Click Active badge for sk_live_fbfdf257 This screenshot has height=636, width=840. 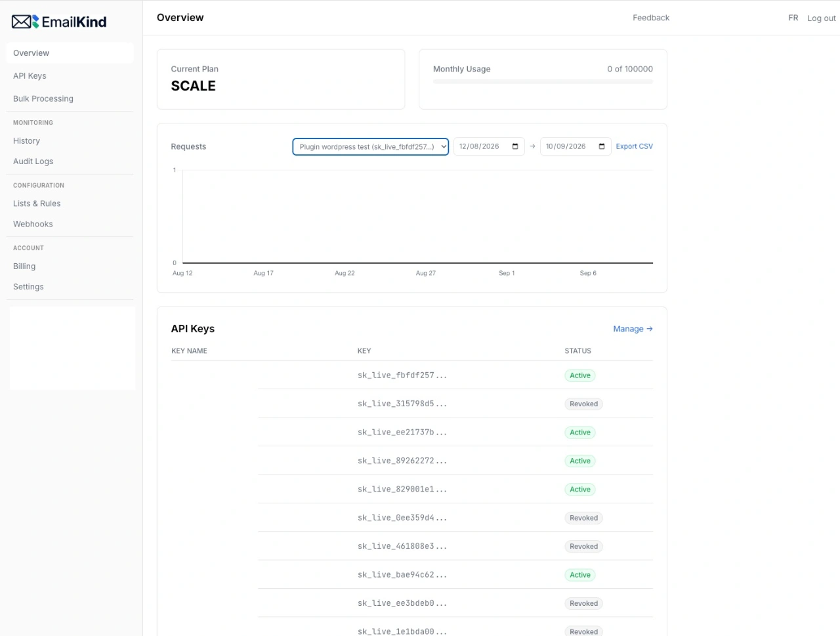pos(580,375)
